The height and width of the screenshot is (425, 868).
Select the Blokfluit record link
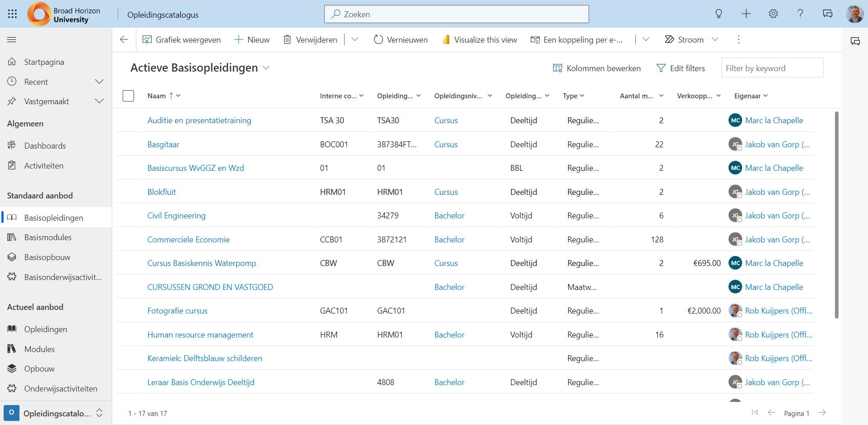[162, 192]
